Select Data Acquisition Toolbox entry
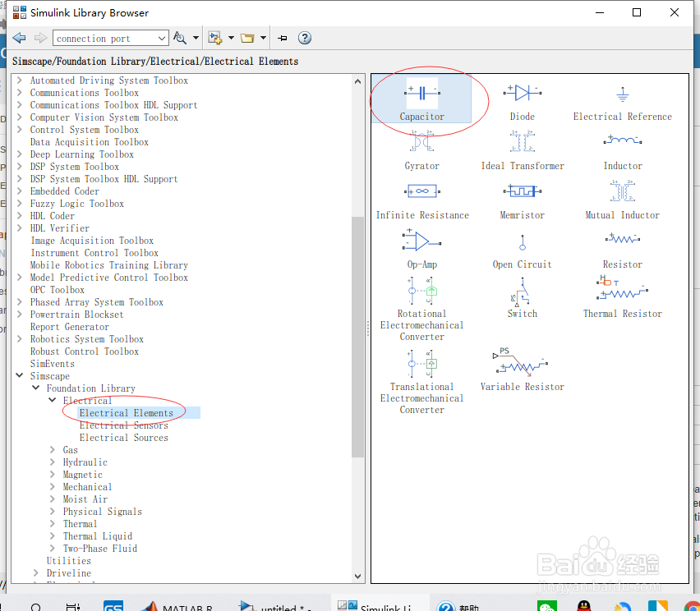This screenshot has height=611, width=700. click(x=90, y=142)
